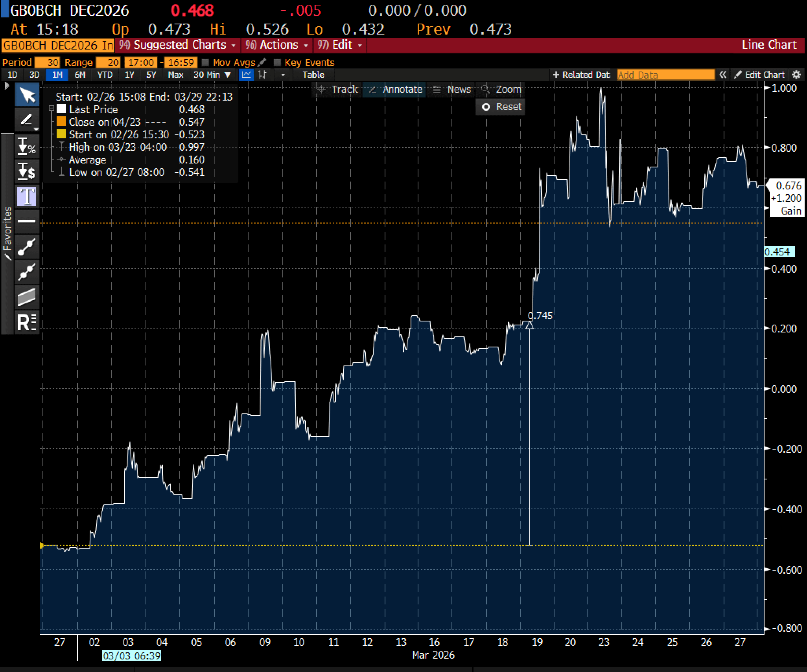The width and height of the screenshot is (807, 672).
Task: Click the Add Data input field
Action: (665, 75)
